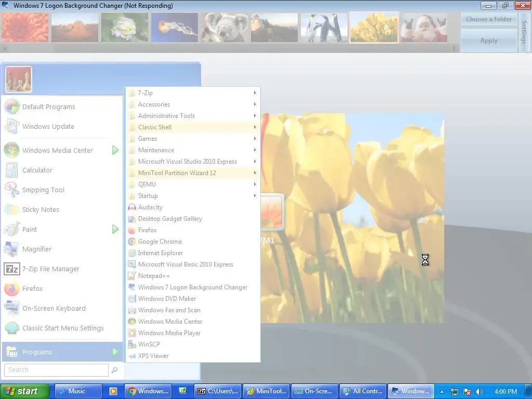Screen dimensions: 532x399
Task: Select the koala thumbnail
Action: [x=224, y=28]
